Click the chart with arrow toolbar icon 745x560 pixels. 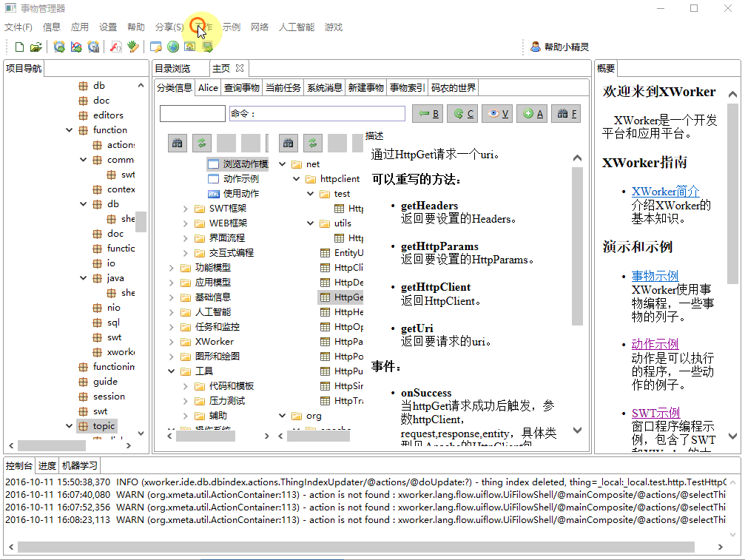(x=76, y=47)
